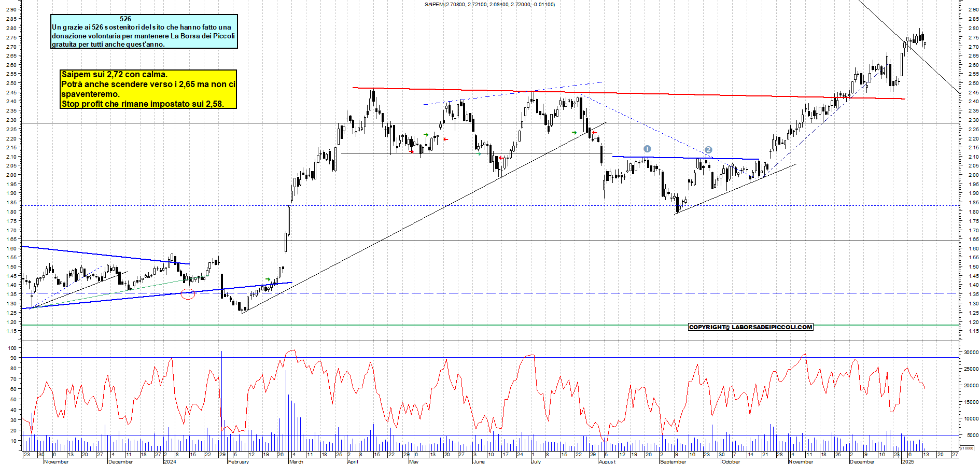Click the 'April' label on date axis

pos(353,461)
